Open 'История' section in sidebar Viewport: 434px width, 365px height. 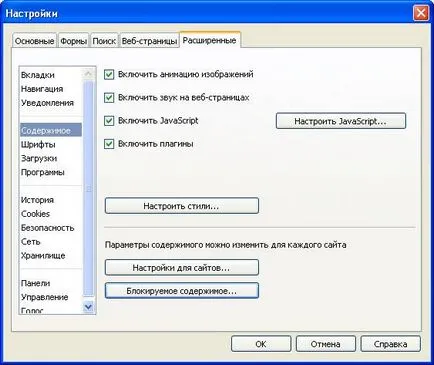[x=51, y=200]
